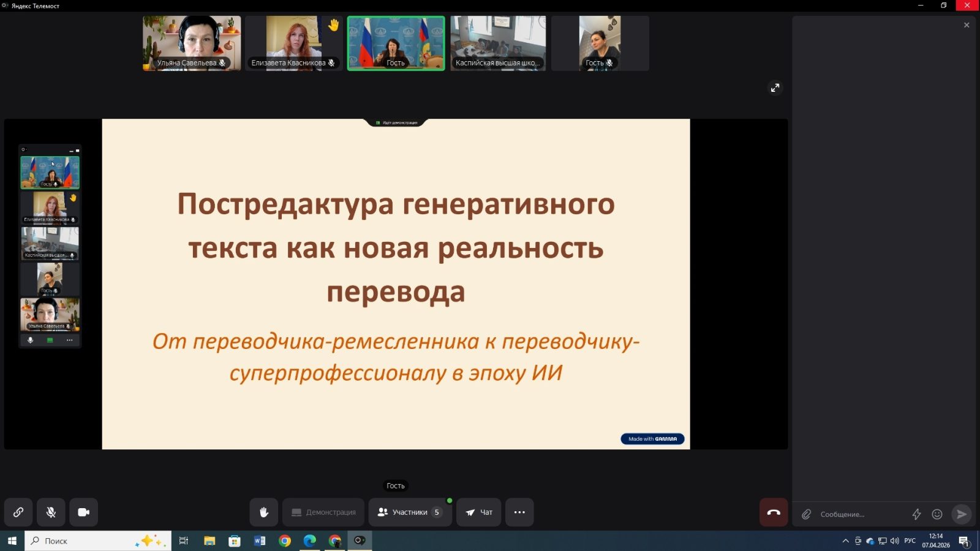The height and width of the screenshot is (551, 980).
Task: Select Ульяна Савельева video thumbnail
Action: click(x=192, y=43)
